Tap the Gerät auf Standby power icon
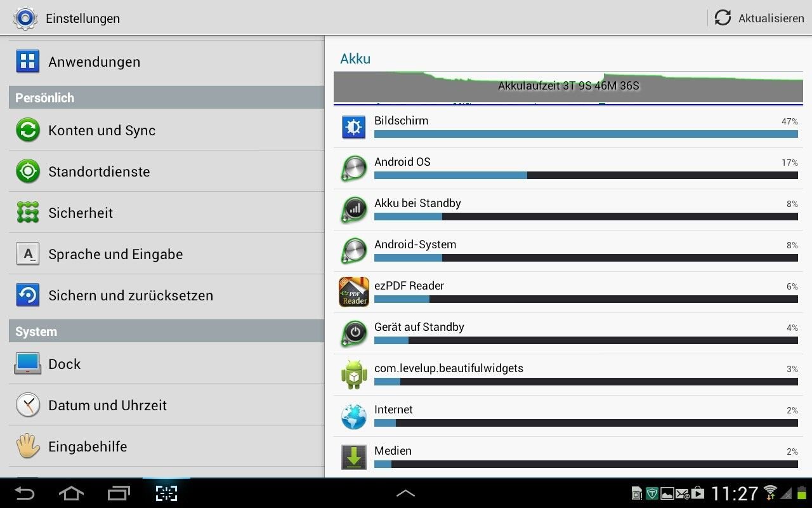This screenshot has height=508, width=812. pos(354,333)
